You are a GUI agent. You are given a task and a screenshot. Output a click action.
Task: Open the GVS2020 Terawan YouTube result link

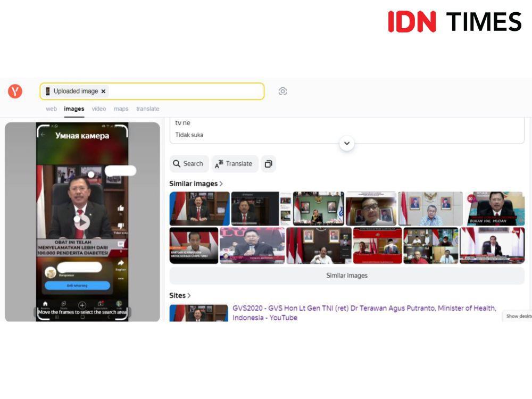364,313
